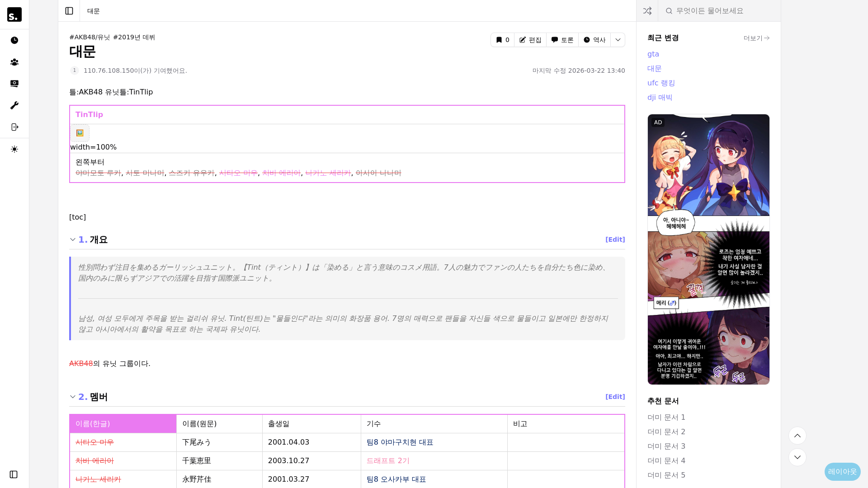Open 더미 문서 2 recommended document
This screenshot has width=868, height=488.
[x=666, y=432]
